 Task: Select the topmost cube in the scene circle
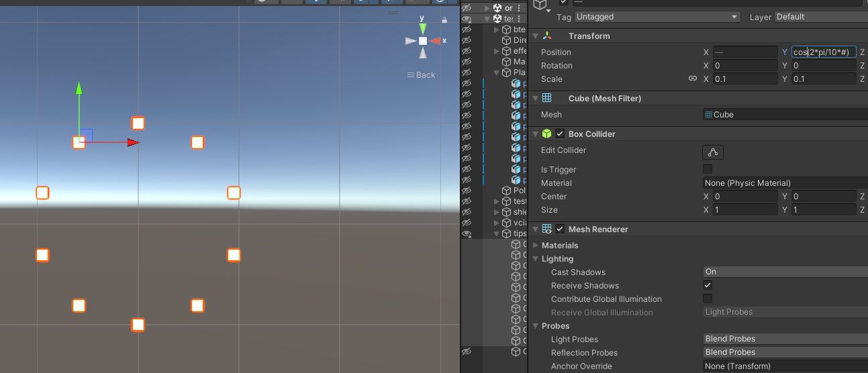pyautogui.click(x=138, y=123)
